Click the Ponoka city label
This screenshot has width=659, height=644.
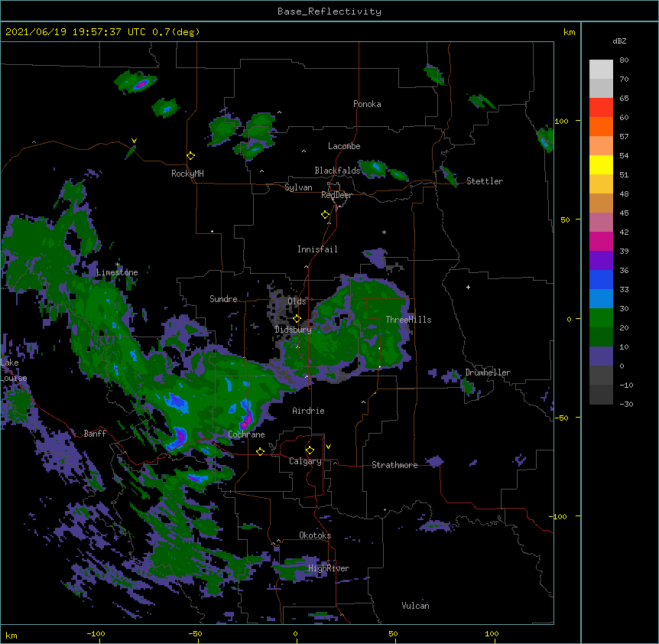click(367, 104)
